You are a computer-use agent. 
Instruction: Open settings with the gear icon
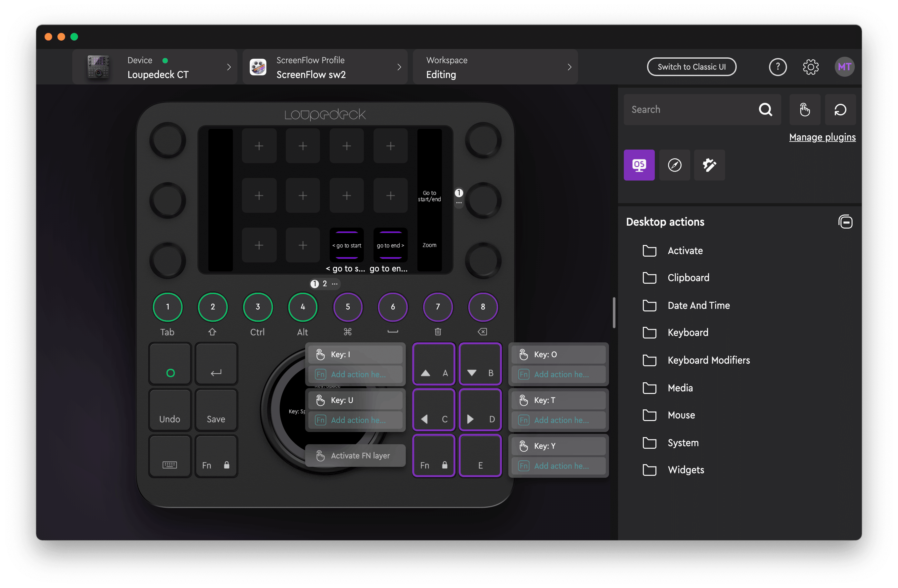(x=811, y=67)
